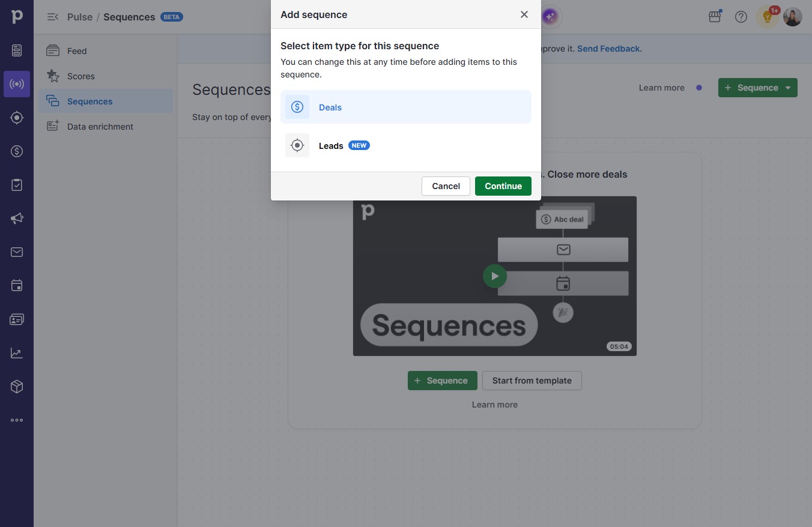Select Deals item type option

[406, 107]
